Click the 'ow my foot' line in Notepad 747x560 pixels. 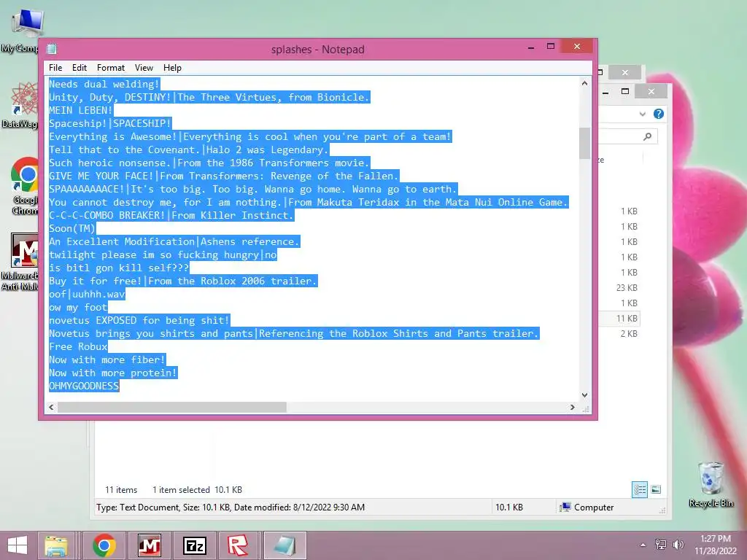tap(78, 307)
